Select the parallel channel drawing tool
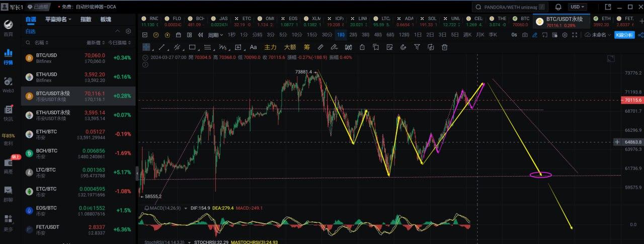 coord(177,47)
